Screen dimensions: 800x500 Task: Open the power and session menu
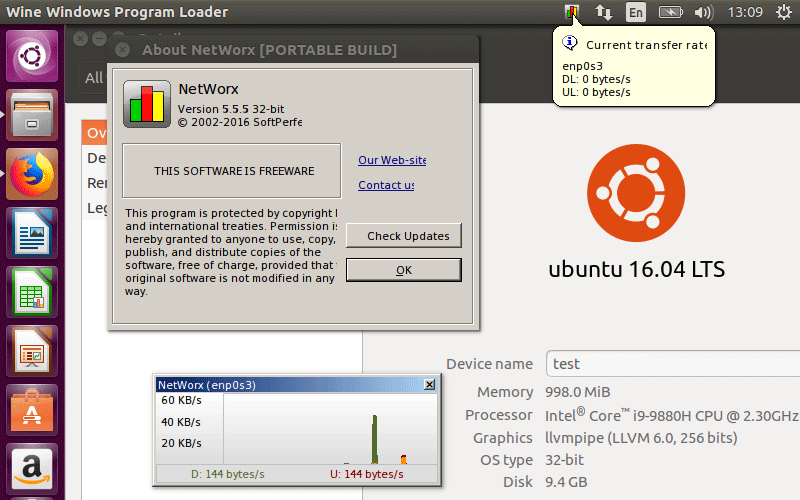coord(784,12)
